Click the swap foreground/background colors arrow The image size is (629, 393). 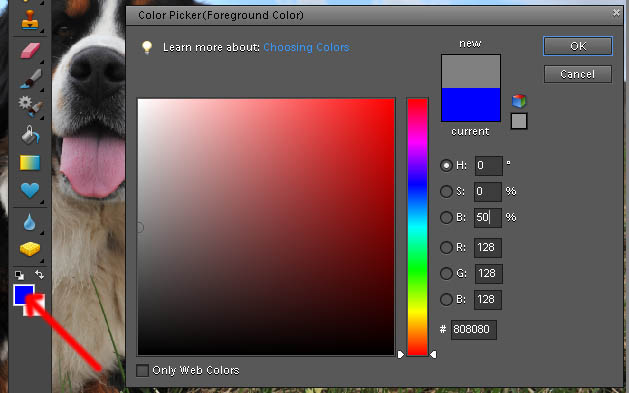point(39,274)
